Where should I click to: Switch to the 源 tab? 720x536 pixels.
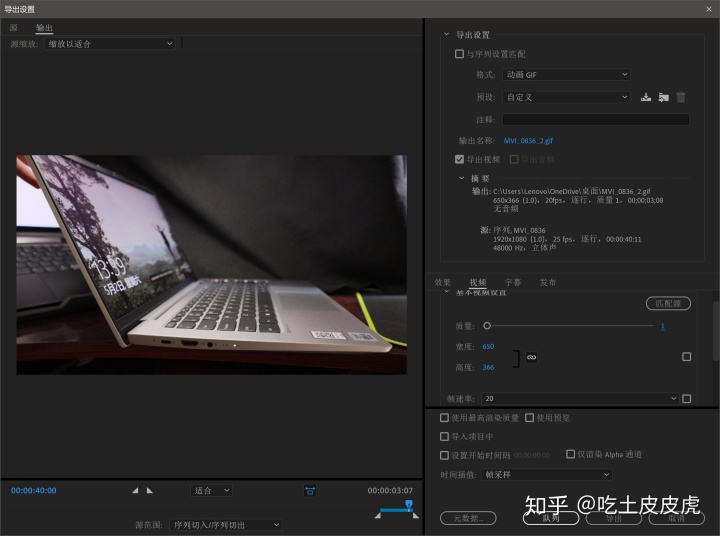click(14, 28)
